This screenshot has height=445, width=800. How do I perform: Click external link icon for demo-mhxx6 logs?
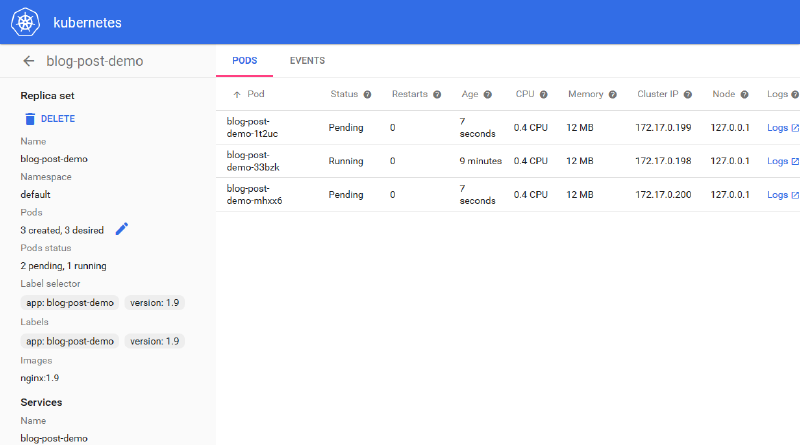pyautogui.click(x=795, y=195)
